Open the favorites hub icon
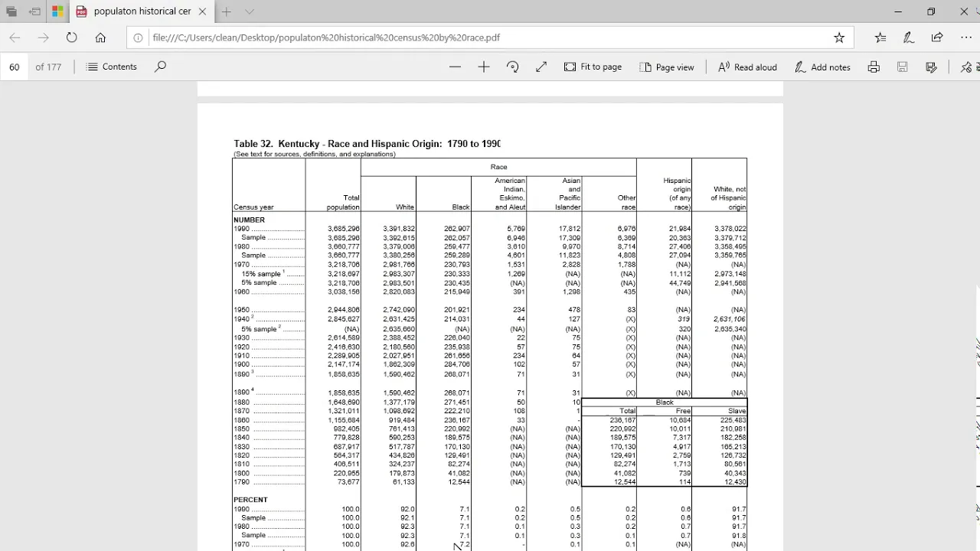 click(880, 37)
